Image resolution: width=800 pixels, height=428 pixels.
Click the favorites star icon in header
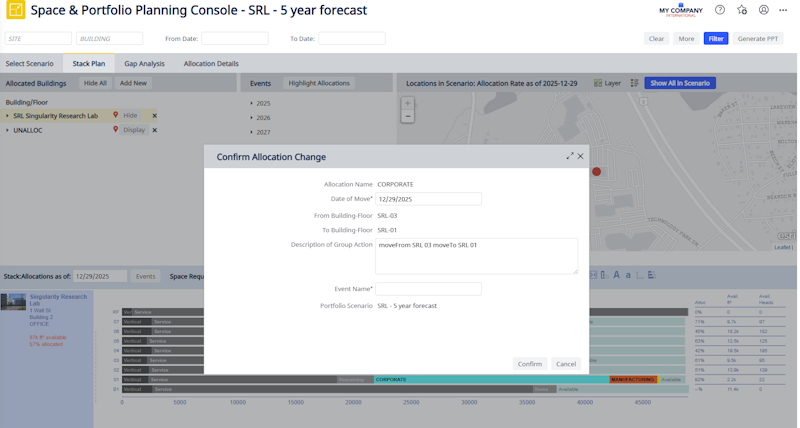click(x=742, y=10)
